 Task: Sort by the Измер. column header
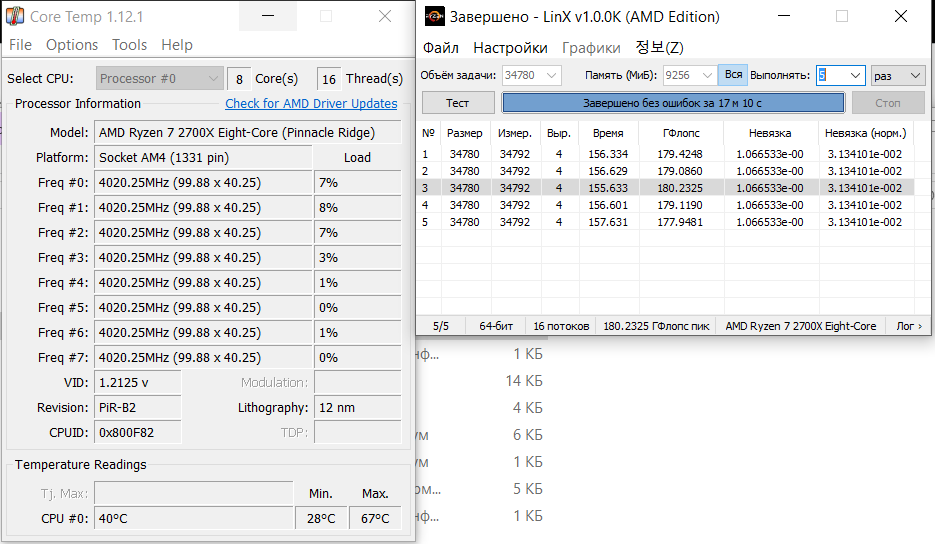[515, 133]
